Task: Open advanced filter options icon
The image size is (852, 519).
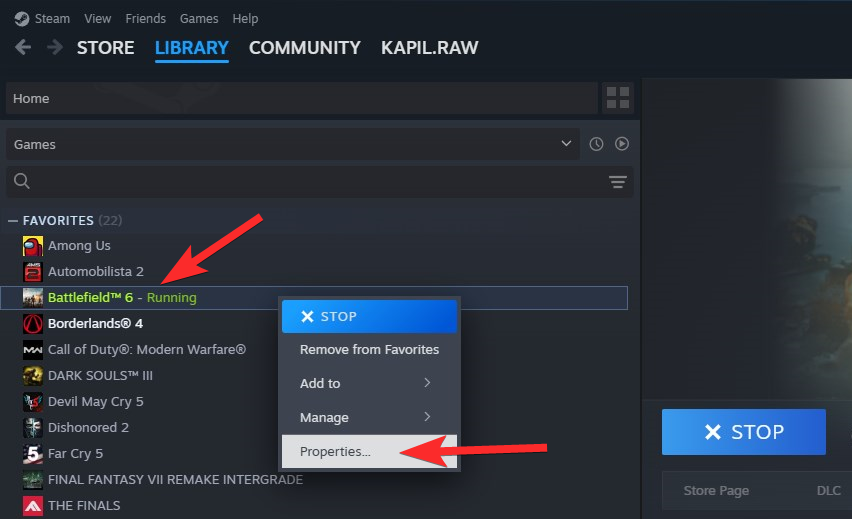Action: tap(618, 182)
